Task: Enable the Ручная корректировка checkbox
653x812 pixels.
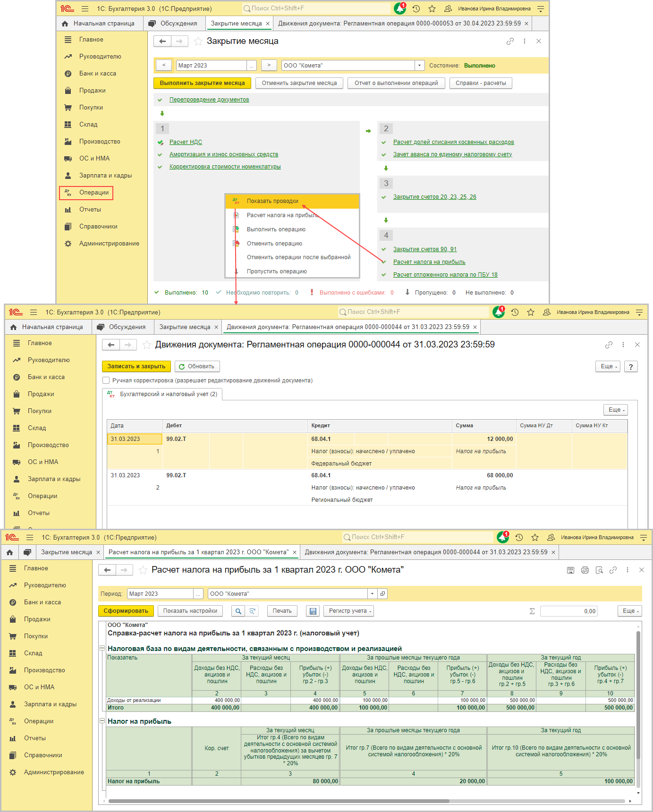Action: point(106,381)
